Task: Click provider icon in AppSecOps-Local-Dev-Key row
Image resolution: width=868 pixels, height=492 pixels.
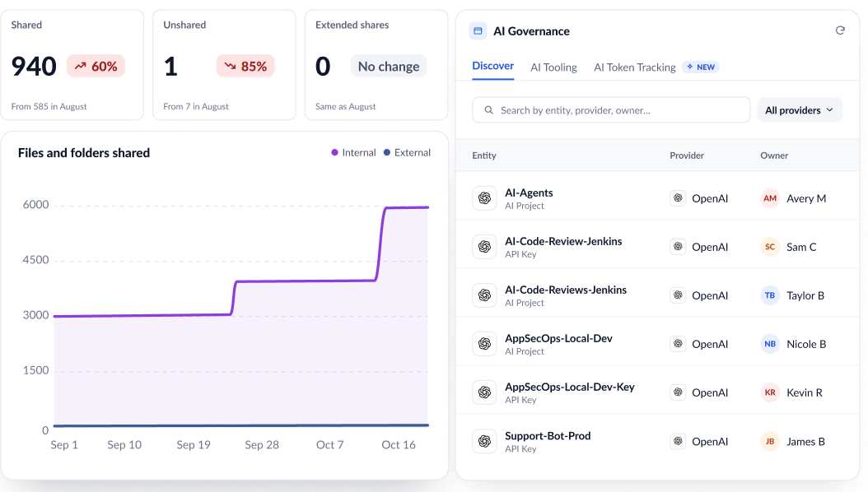Action: 678,392
